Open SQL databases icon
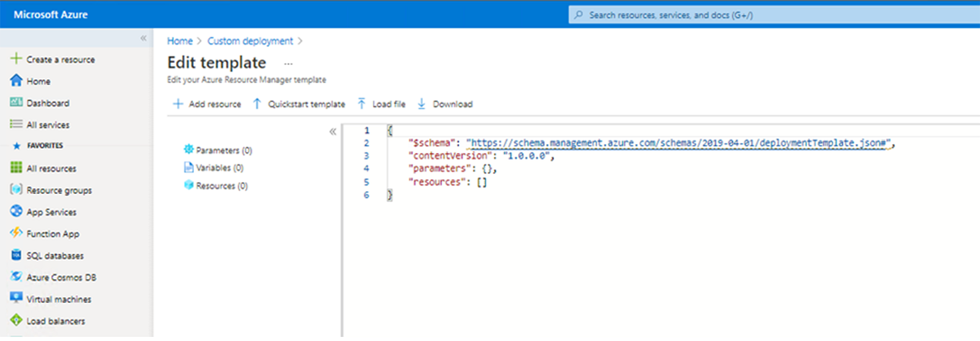The height and width of the screenshot is (341, 980). tap(16, 255)
